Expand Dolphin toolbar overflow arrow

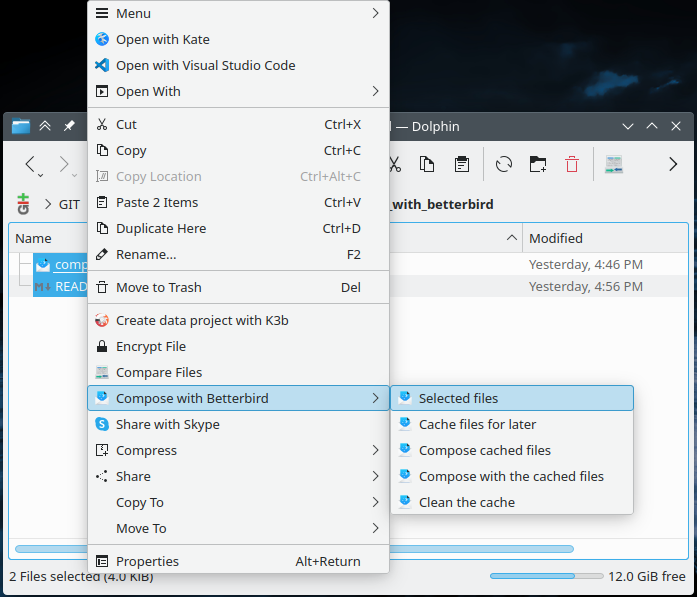coord(673,164)
